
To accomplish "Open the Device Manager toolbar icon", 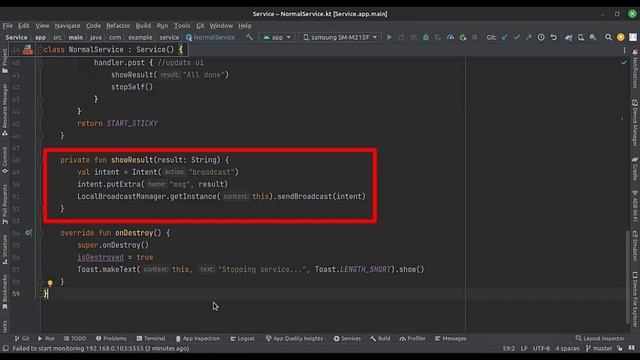I will [581, 37].
